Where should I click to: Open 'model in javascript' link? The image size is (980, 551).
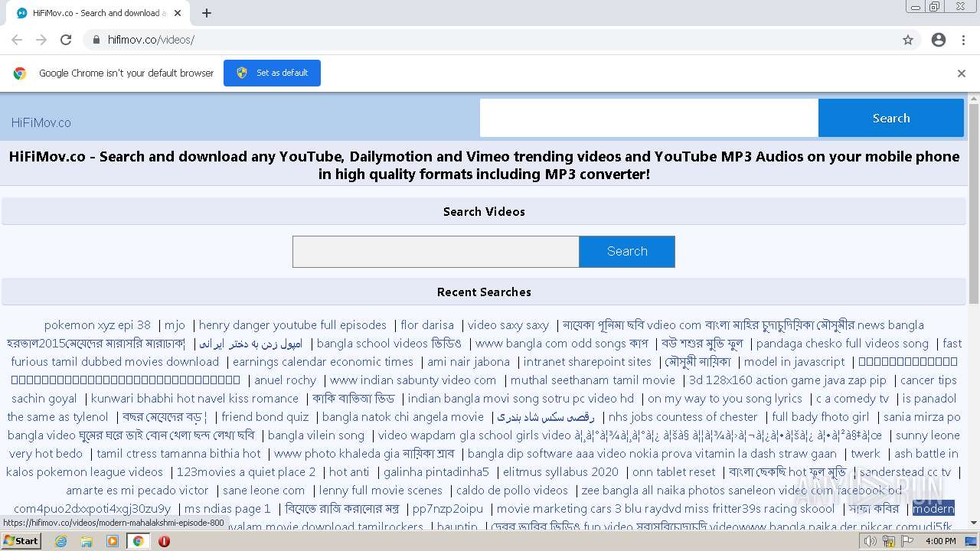pyautogui.click(x=795, y=362)
